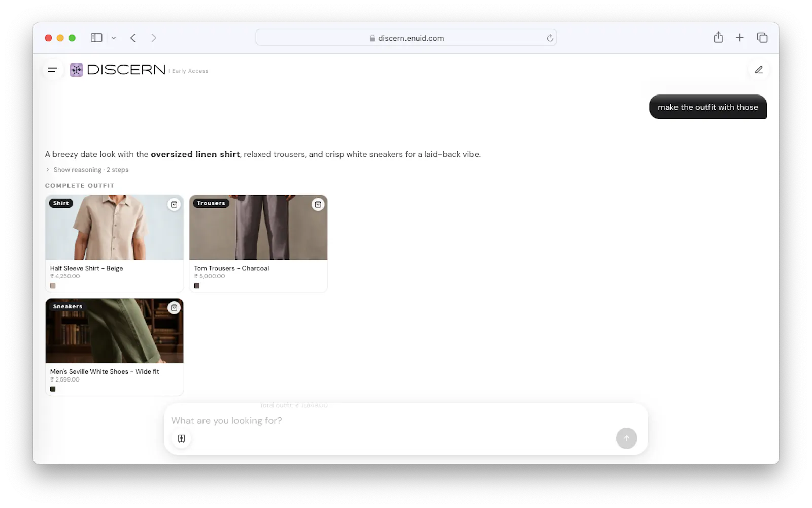Click the lock icon in address bar
Screen dimensions: 812x508
click(372, 38)
